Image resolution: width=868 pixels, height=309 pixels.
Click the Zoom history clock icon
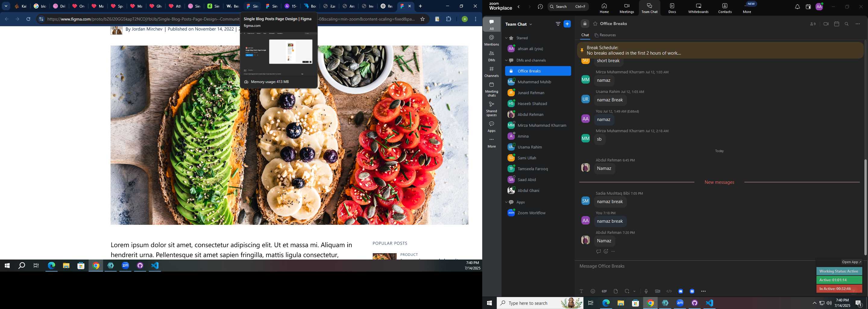pos(540,7)
